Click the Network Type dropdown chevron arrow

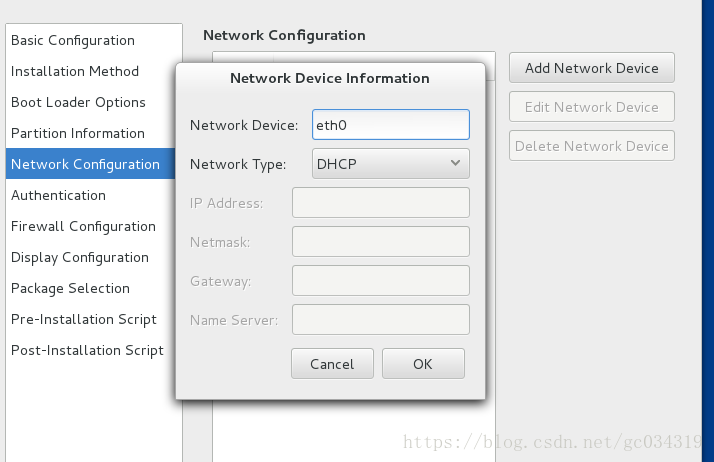455,163
